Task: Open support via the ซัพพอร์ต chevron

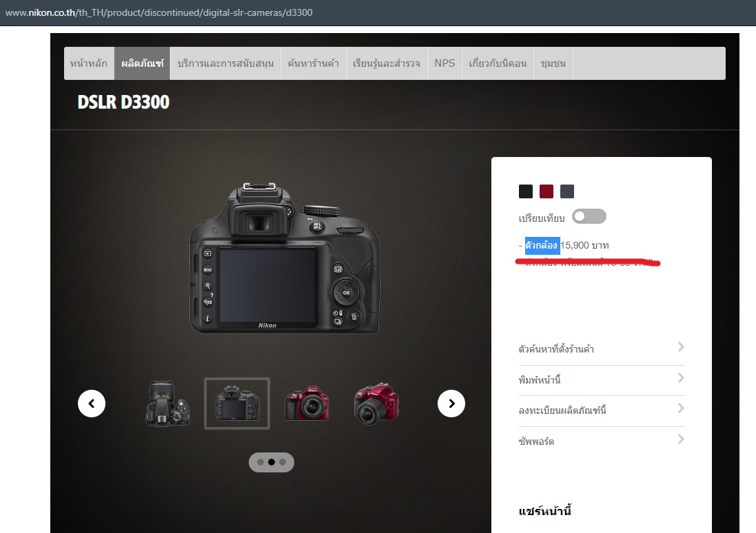Action: (x=681, y=439)
